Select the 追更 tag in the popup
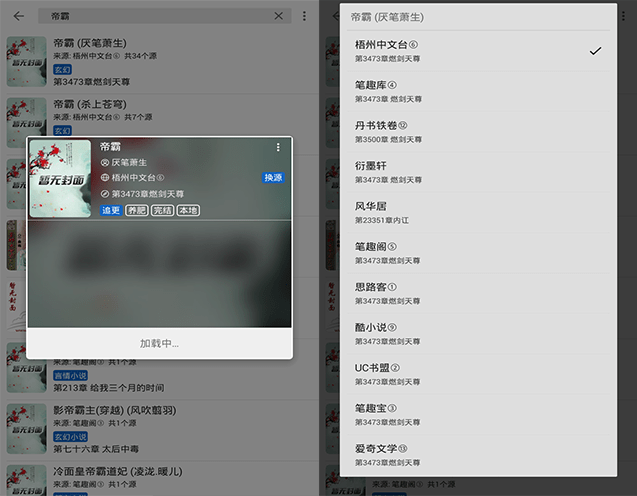637x496 pixels. (x=111, y=210)
